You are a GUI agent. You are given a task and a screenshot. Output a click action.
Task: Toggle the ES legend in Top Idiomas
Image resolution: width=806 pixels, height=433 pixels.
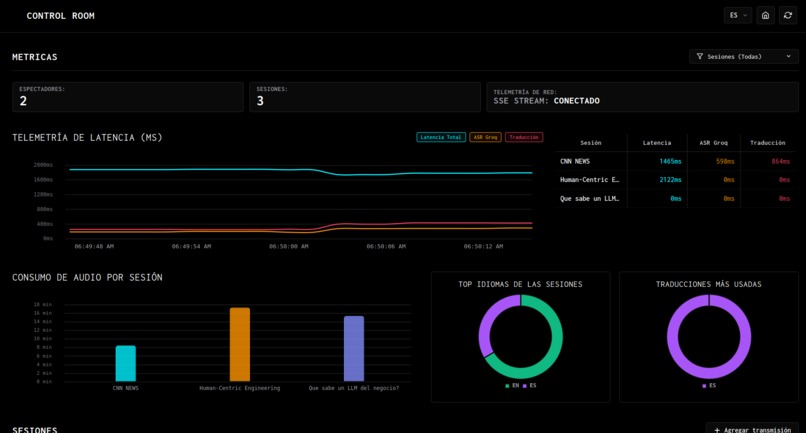click(529, 386)
